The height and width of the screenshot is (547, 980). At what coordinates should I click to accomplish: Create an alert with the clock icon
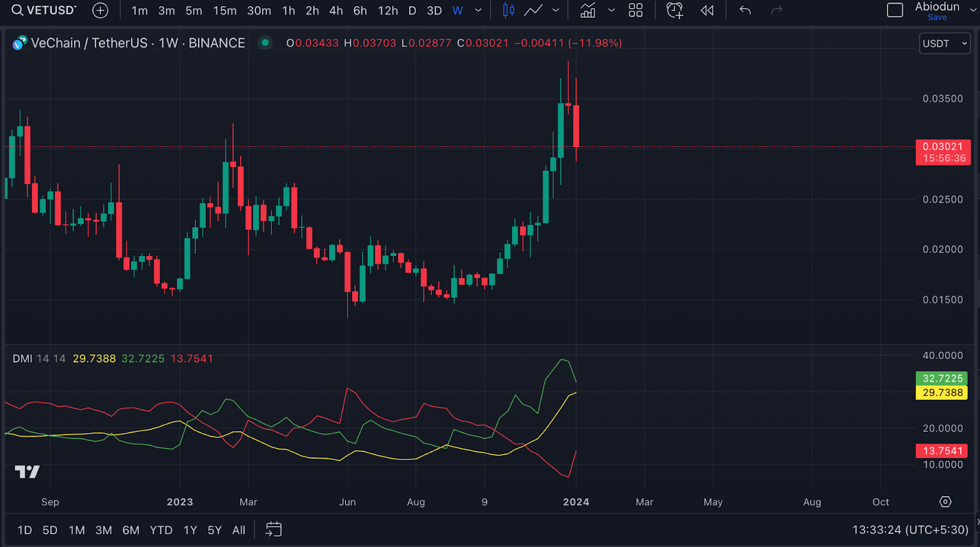coord(674,10)
